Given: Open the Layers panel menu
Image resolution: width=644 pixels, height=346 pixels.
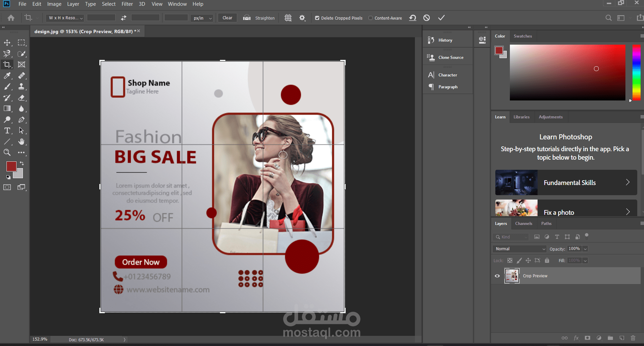Looking at the screenshot, I should [x=642, y=223].
